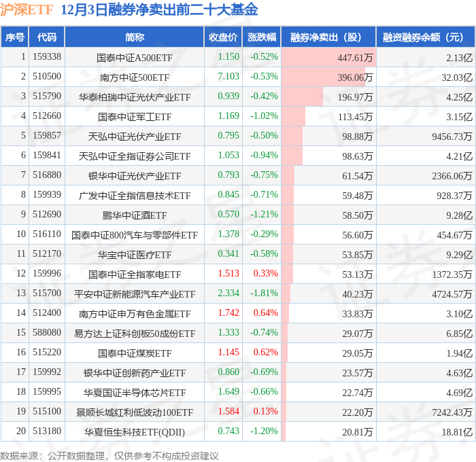This screenshot has width=476, height=462.
Task: Click 国泰中证煤炭ETF name cell
Action: pyautogui.click(x=135, y=353)
